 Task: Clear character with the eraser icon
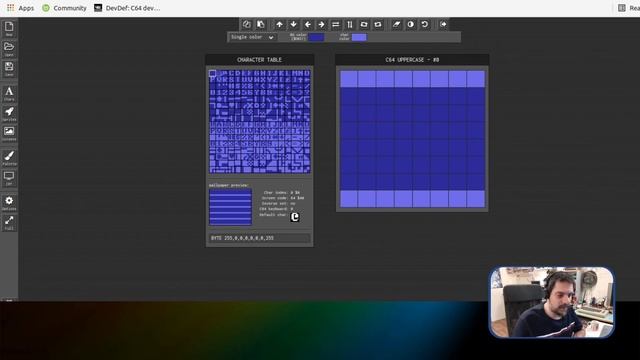(396, 24)
